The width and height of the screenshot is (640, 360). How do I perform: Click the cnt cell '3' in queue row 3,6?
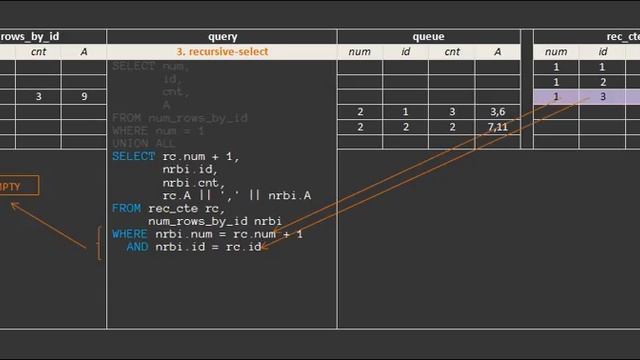pos(452,112)
